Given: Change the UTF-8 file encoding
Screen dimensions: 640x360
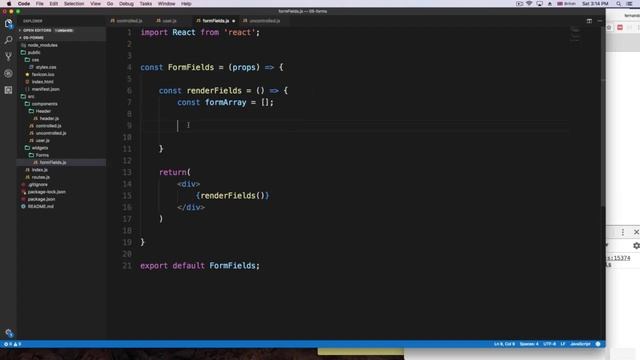Looking at the screenshot, I should (x=549, y=344).
